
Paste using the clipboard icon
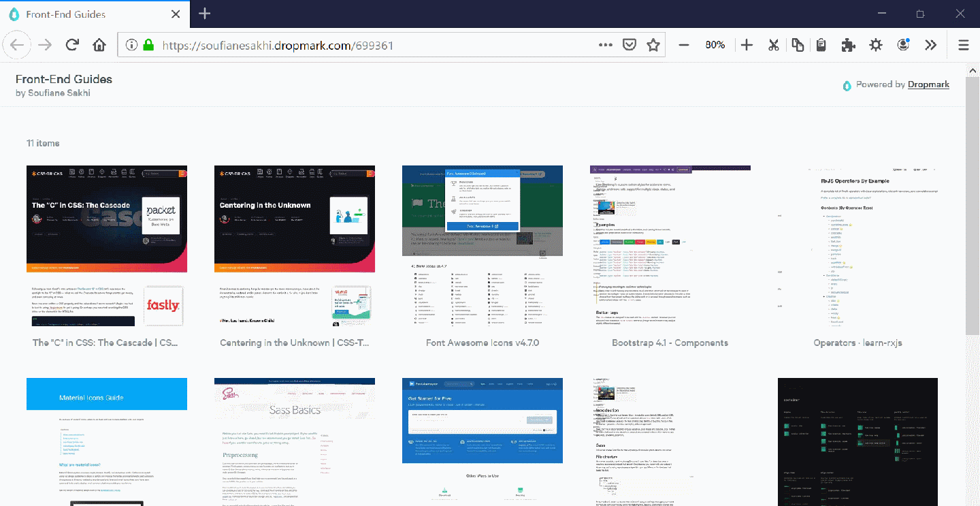point(821,45)
